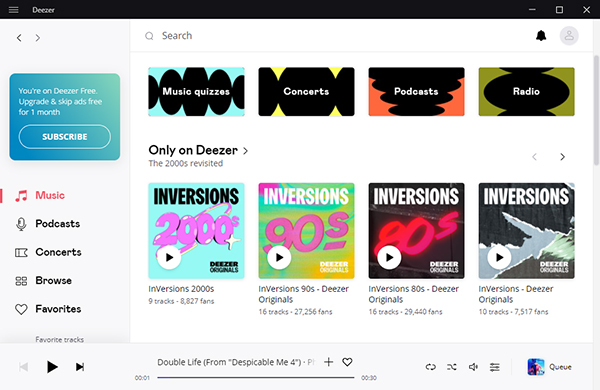Open the Podcasts channel tile
This screenshot has width=600, height=390.
click(416, 91)
